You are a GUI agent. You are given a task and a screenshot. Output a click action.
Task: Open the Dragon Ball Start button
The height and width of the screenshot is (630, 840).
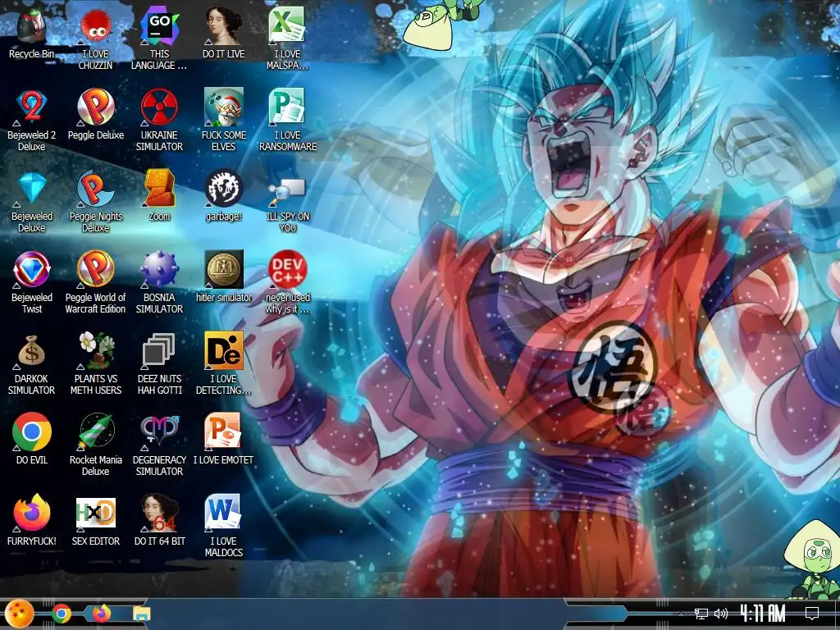coord(19,614)
